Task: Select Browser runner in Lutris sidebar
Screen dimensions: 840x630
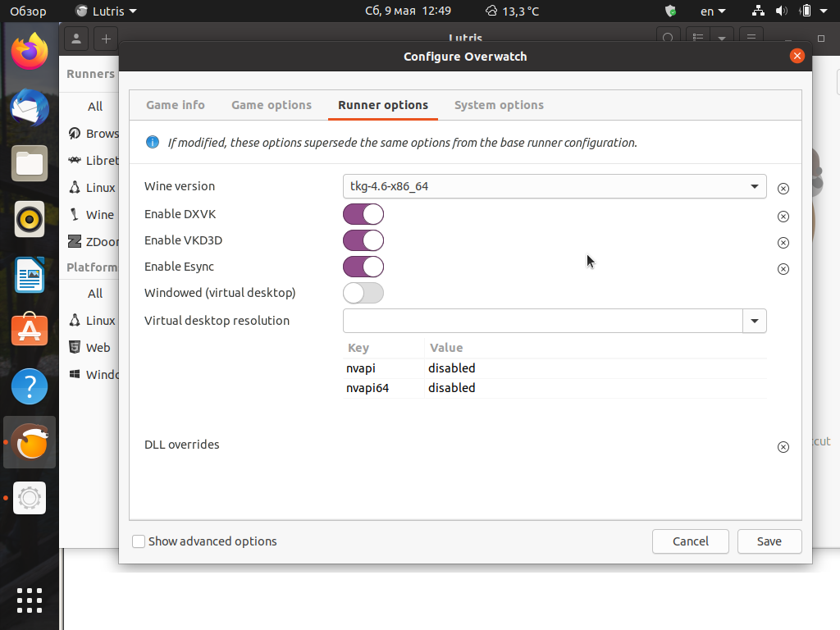Action: point(90,134)
